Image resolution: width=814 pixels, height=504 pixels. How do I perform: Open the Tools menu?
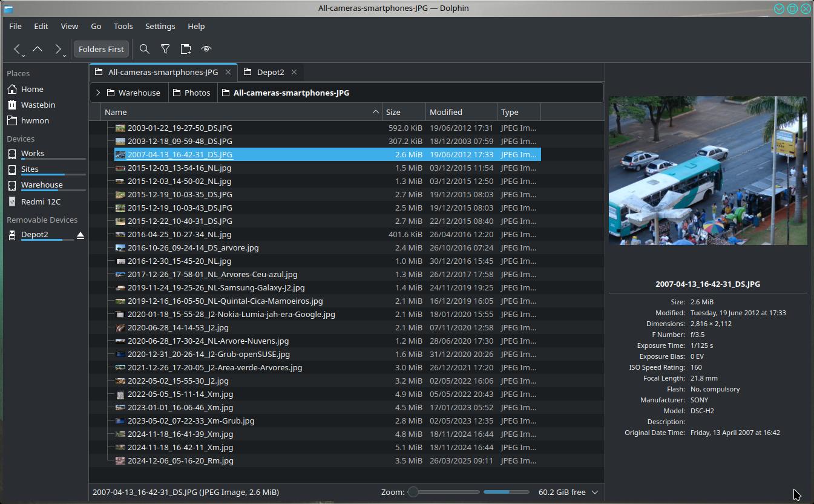tap(123, 26)
